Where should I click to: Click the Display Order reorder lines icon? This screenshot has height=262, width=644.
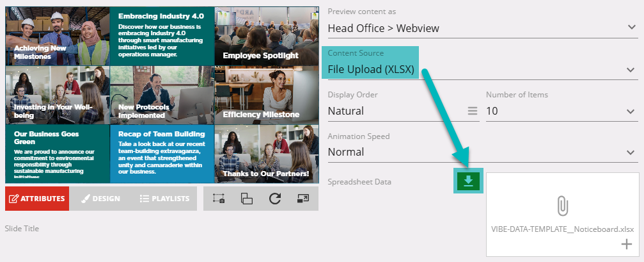pyautogui.click(x=473, y=111)
